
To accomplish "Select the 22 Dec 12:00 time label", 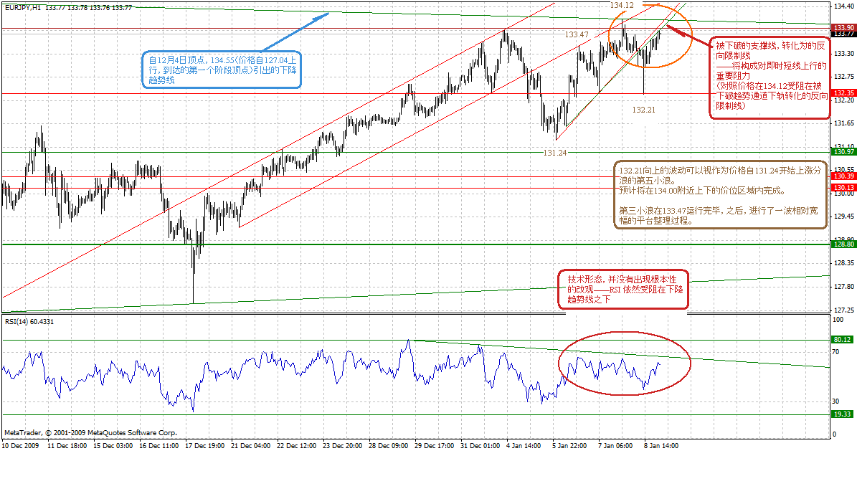I will pos(296,445).
